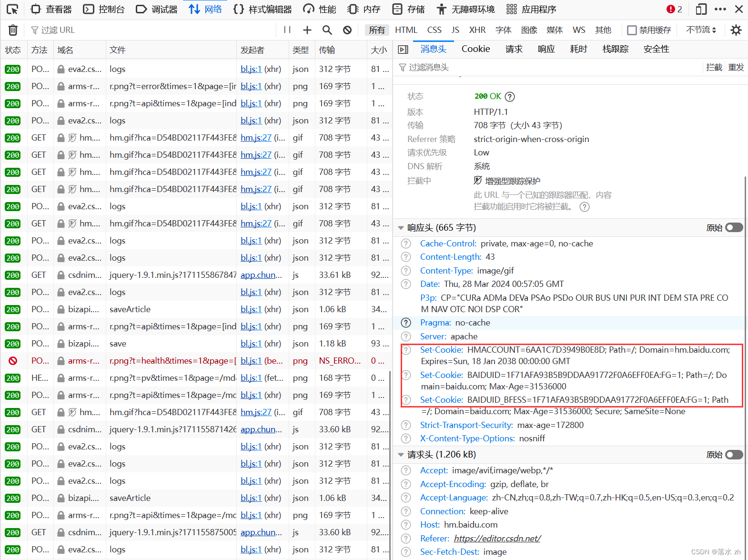Screen dimensions: 748x560
Task: Filter requests by WS
Action: (579, 30)
